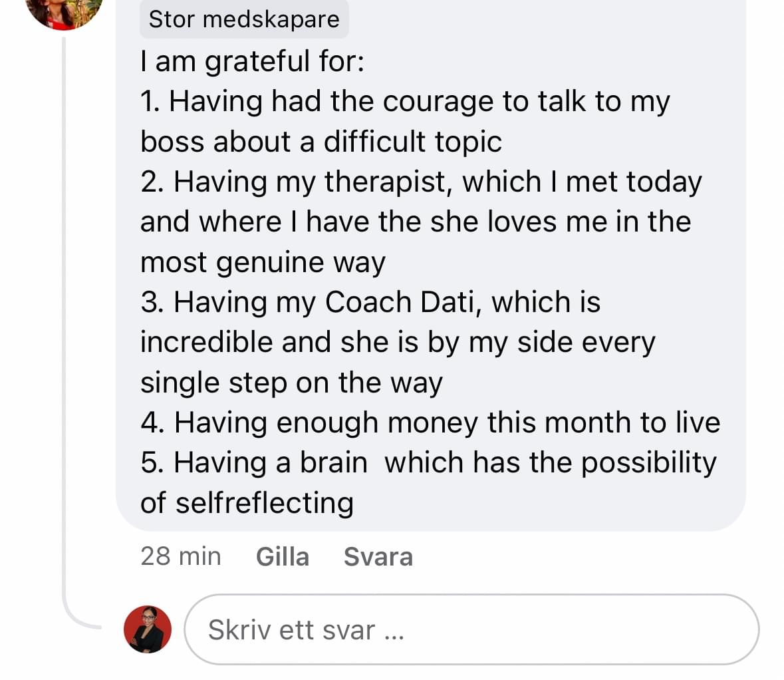Tap your avatar beside the reply field
The width and height of the screenshot is (784, 680).
148,629
